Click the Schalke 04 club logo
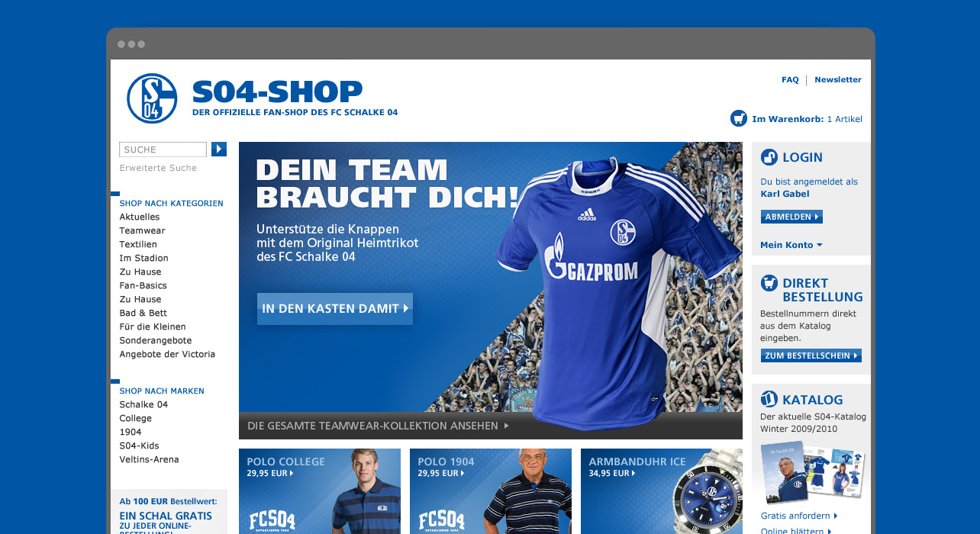The image size is (980, 534). point(152,98)
